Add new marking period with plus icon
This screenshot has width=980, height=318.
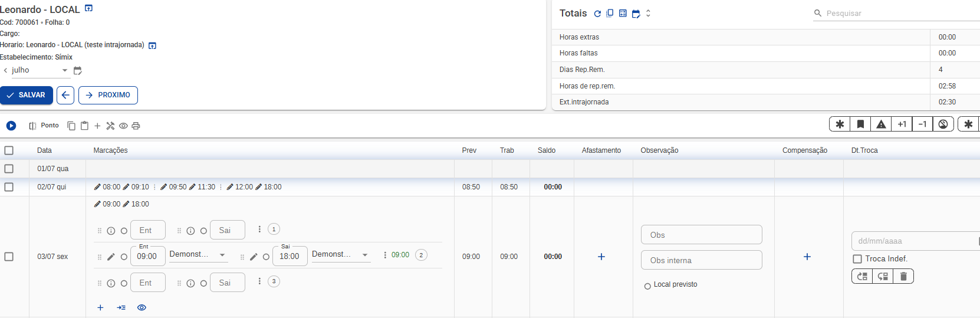100,307
